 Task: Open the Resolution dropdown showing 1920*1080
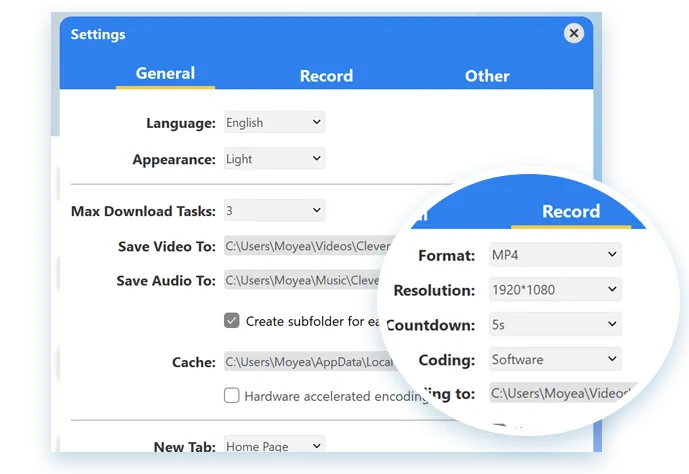[555, 289]
